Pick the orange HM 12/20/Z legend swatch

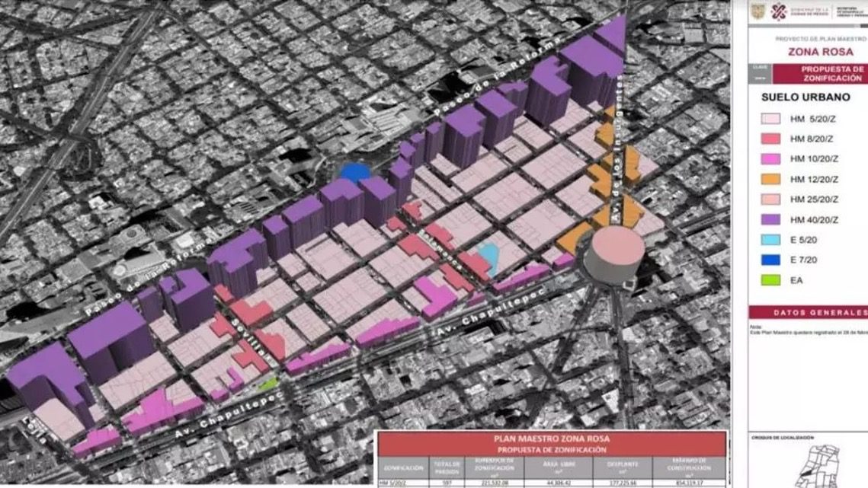pos(770,180)
